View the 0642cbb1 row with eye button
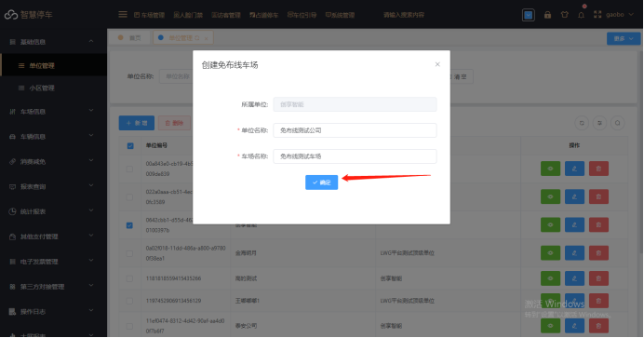This screenshot has width=644, height=338. (550, 224)
